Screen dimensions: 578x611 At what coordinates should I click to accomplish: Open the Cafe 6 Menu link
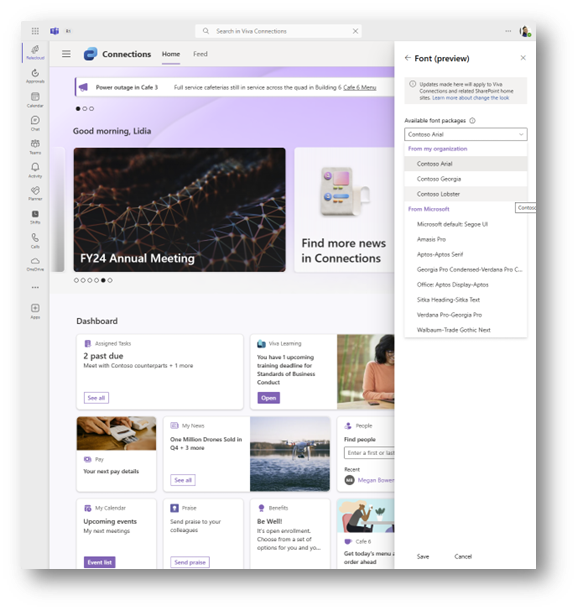359,87
